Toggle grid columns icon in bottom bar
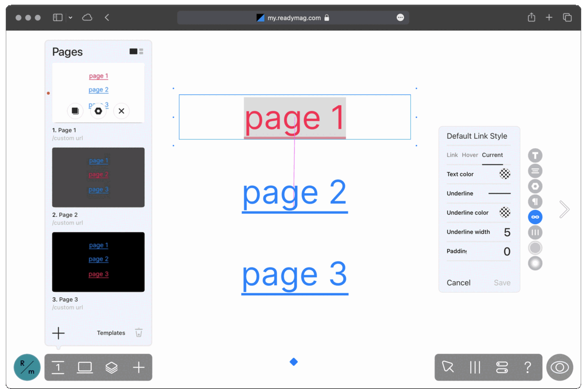Viewport: 588px width, 389px height. point(475,367)
